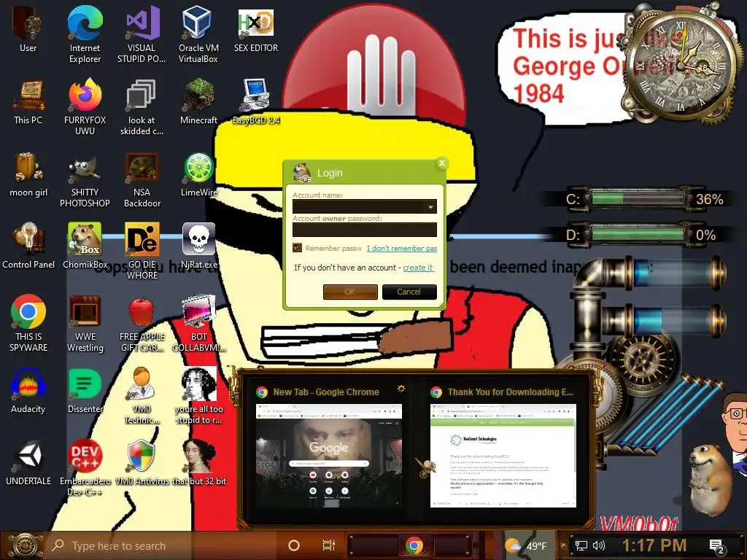
Task: Launch the Dissenter desktop icon
Action: click(x=85, y=392)
